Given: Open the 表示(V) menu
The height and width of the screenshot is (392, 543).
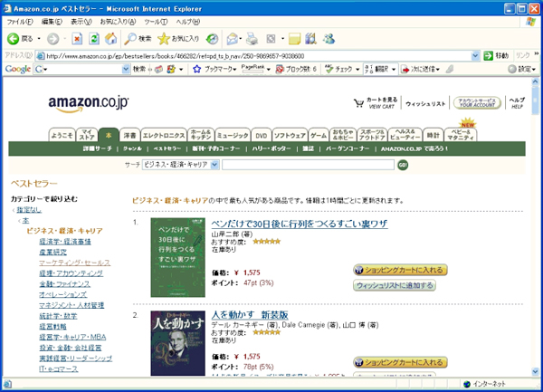Looking at the screenshot, I should click(81, 22).
